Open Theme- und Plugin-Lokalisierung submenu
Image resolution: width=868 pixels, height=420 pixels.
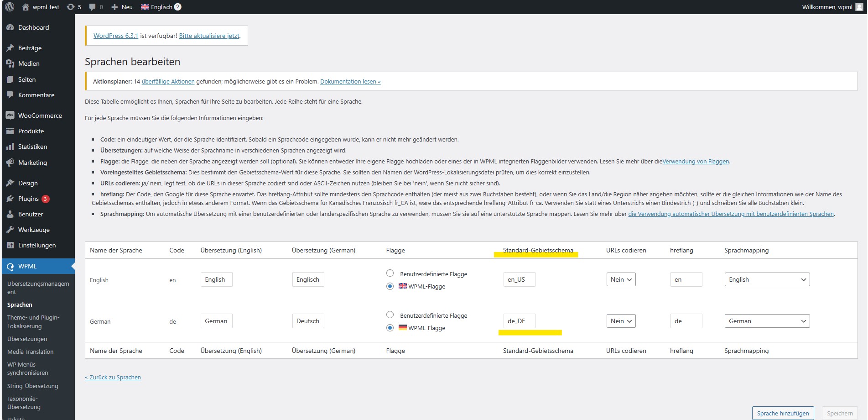click(x=33, y=322)
